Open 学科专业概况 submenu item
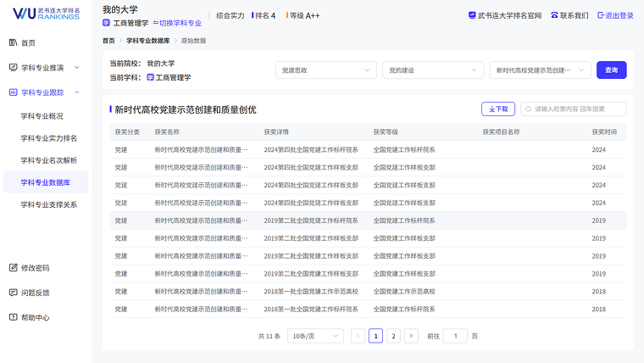Viewport: 644px width, 363px height. click(42, 116)
